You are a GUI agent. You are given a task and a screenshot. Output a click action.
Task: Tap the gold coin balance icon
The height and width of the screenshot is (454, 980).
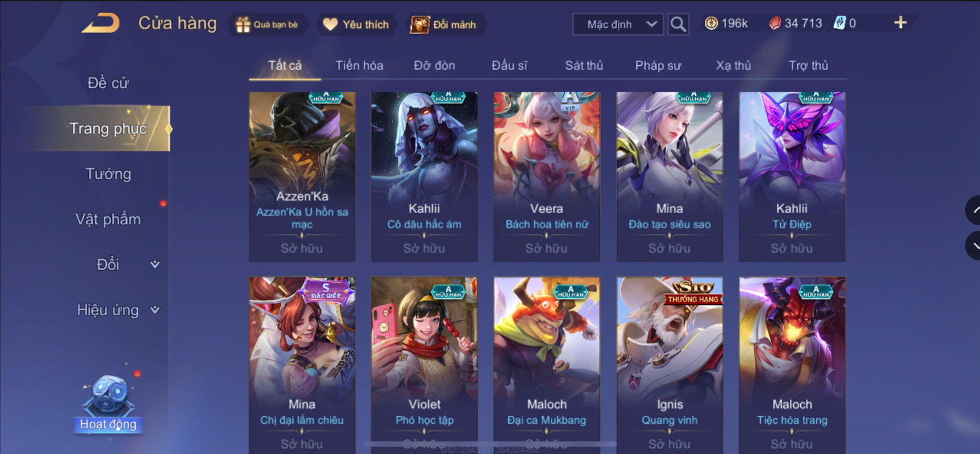pyautogui.click(x=711, y=23)
